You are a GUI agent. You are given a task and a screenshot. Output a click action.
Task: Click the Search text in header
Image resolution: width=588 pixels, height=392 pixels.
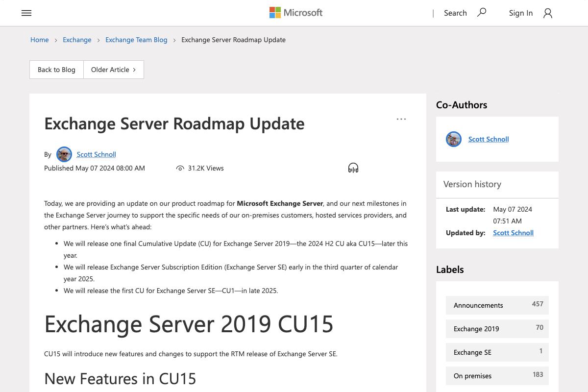coord(455,13)
